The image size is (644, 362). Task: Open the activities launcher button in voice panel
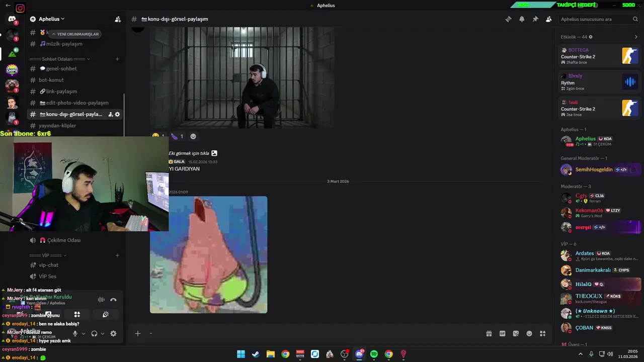pos(77,314)
